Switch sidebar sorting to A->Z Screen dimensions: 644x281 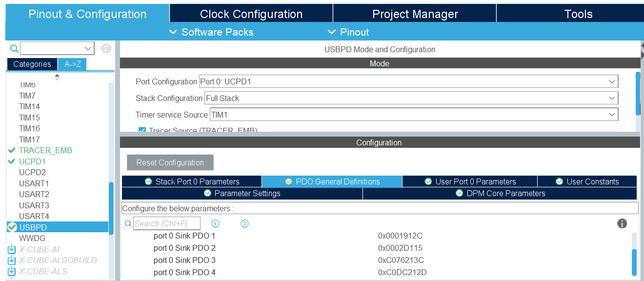coord(72,64)
